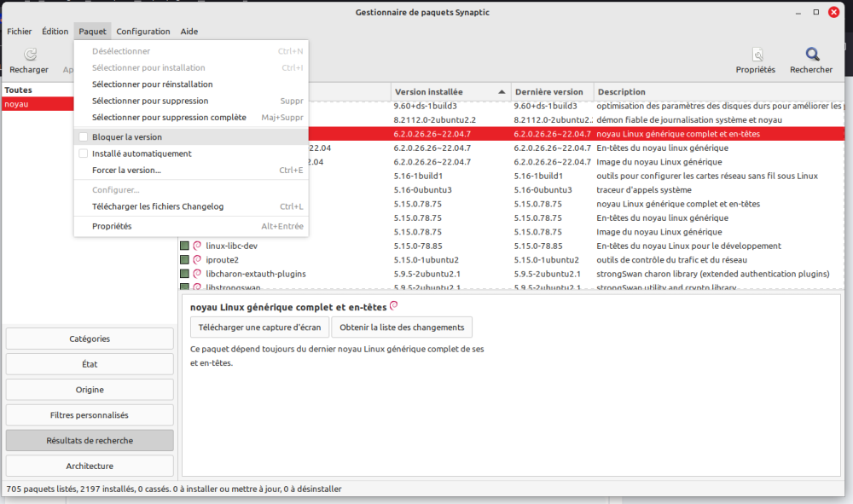The height and width of the screenshot is (504, 853).
Task: Open the Configuration menu
Action: coord(142,31)
